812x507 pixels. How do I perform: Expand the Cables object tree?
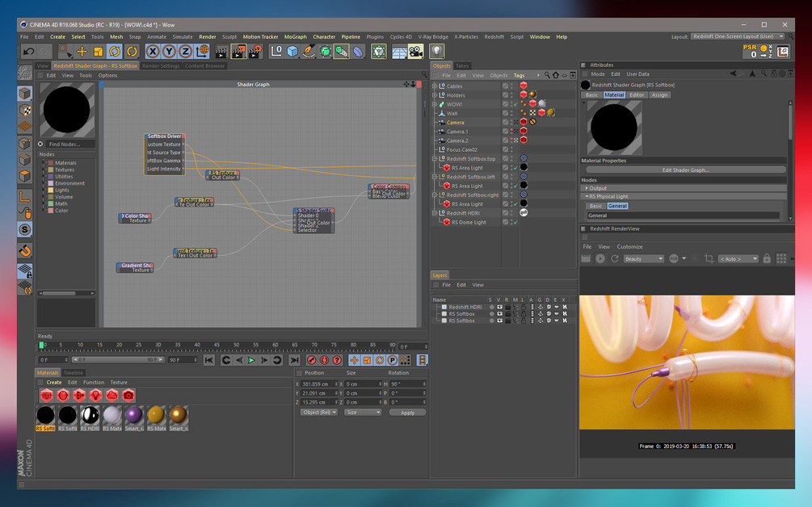point(435,86)
